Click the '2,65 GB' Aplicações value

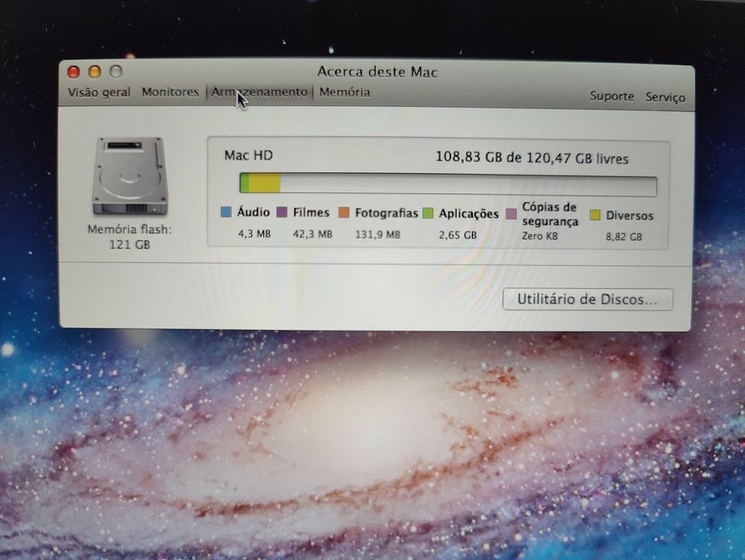(457, 235)
